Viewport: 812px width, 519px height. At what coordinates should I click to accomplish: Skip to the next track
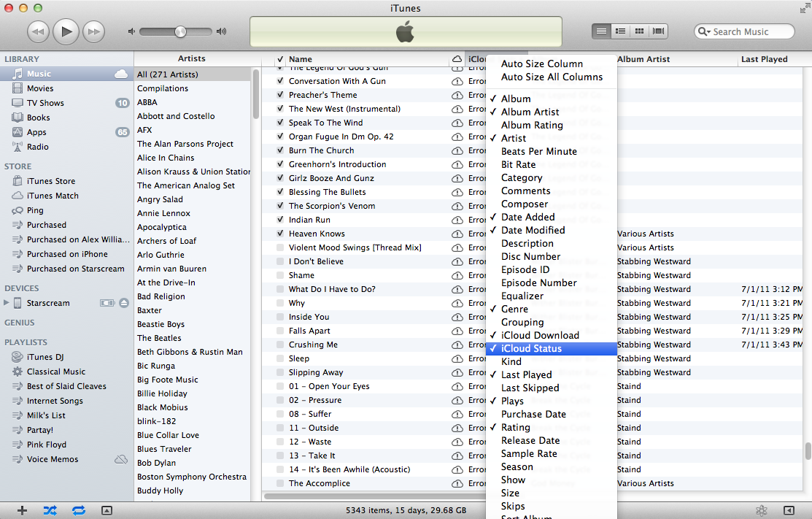(x=93, y=31)
